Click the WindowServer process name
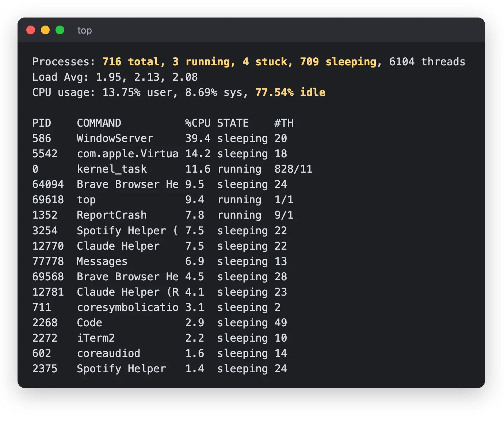504x438 pixels. 115,138
